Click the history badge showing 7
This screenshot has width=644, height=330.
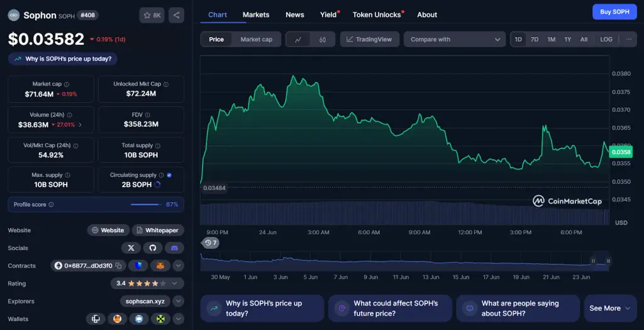tap(211, 242)
